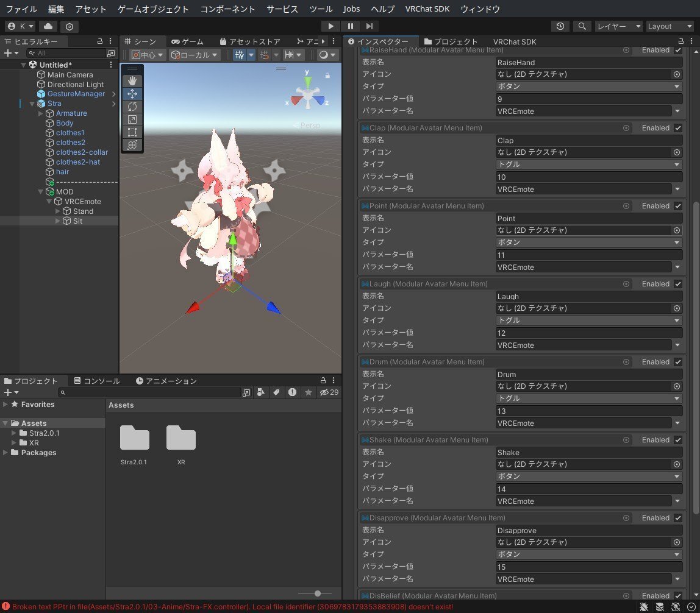This screenshot has width=700, height=613.
Task: Select the Scale tool in scene
Action: pos(132,119)
